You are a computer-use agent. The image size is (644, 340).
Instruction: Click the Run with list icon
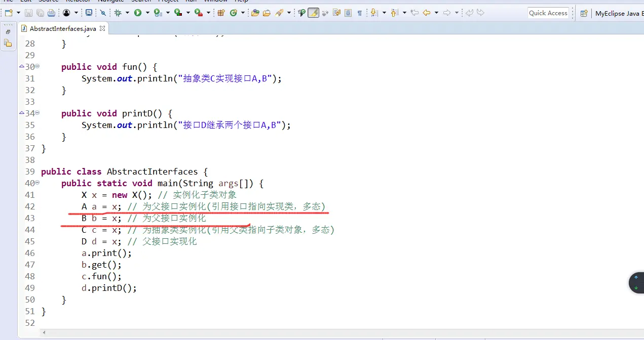coord(158,13)
